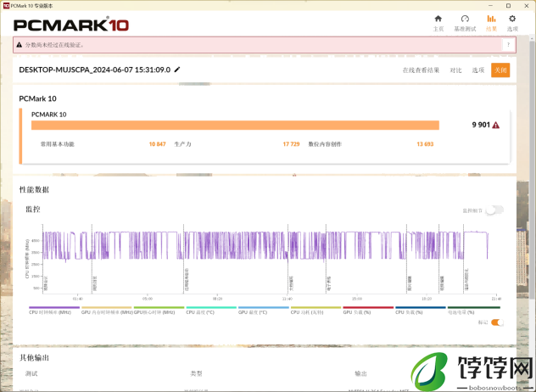Toggle the CPU 时钟频率 (MHz) legend series

tap(54, 311)
